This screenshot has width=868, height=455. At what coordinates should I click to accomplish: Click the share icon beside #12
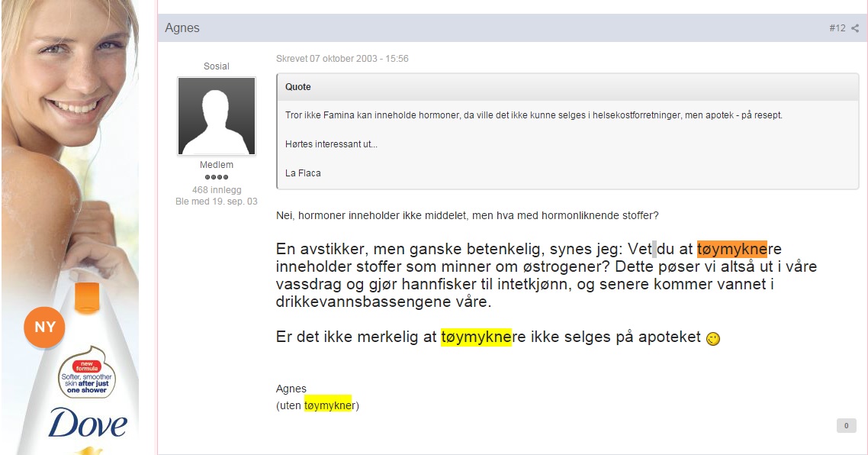tap(855, 28)
